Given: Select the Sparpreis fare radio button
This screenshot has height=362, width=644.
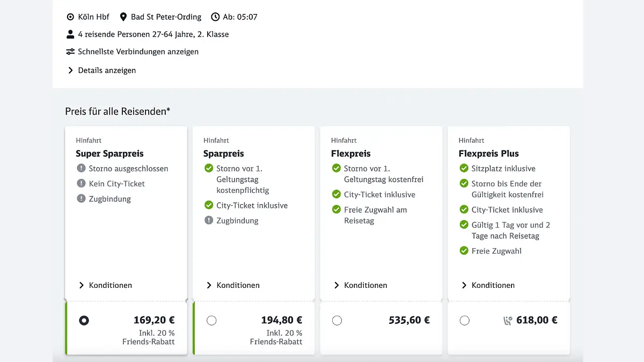Looking at the screenshot, I should [x=211, y=320].
